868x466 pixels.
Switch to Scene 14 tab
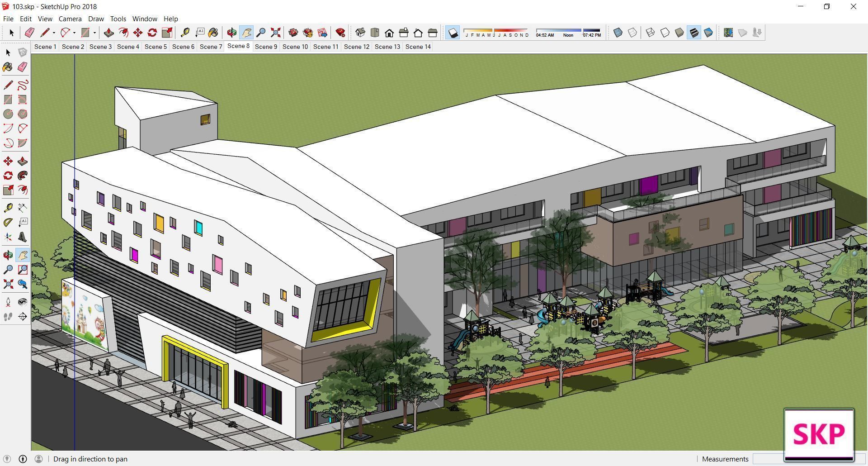418,47
